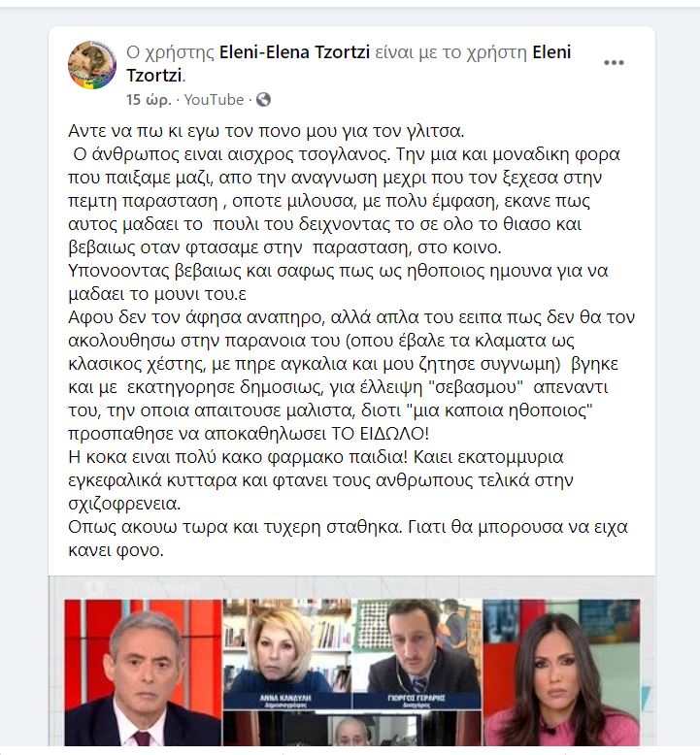The height and width of the screenshot is (755, 700).
Task: Click the bottom center guest video panel
Action: (x=351, y=729)
